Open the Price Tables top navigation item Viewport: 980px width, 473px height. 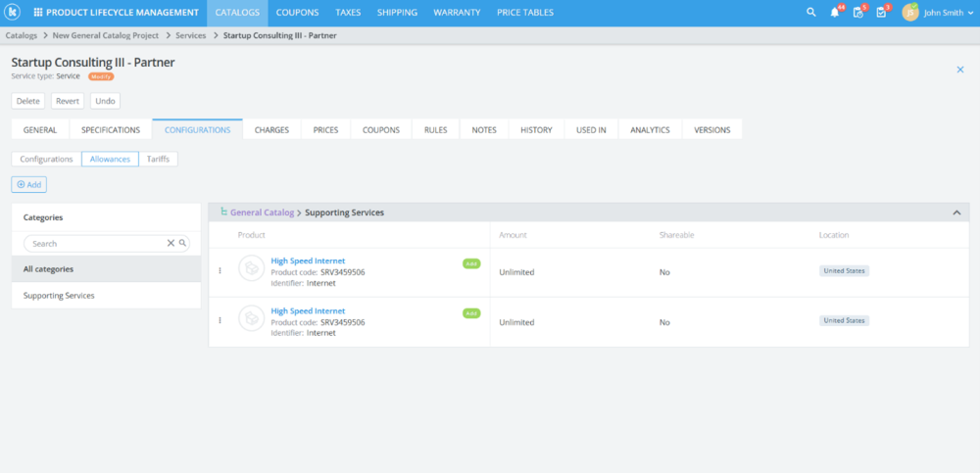(525, 13)
